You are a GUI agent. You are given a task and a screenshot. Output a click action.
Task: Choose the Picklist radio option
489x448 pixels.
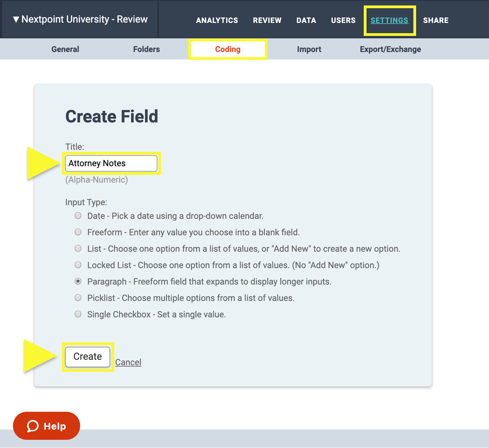(x=78, y=298)
